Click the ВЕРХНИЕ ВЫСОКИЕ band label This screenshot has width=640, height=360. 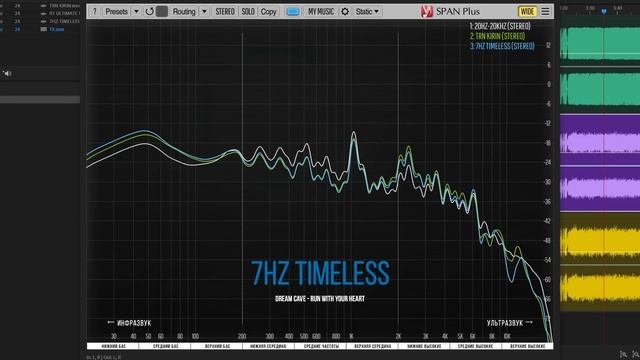(x=528, y=346)
